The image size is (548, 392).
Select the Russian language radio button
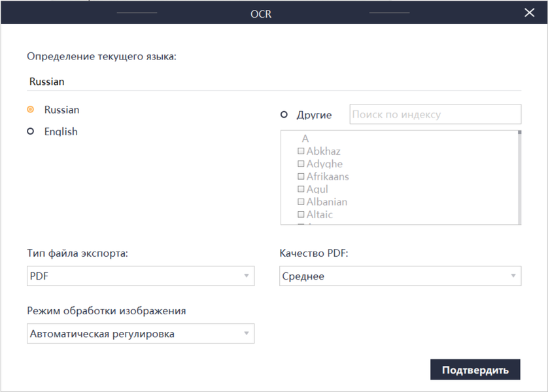31,110
